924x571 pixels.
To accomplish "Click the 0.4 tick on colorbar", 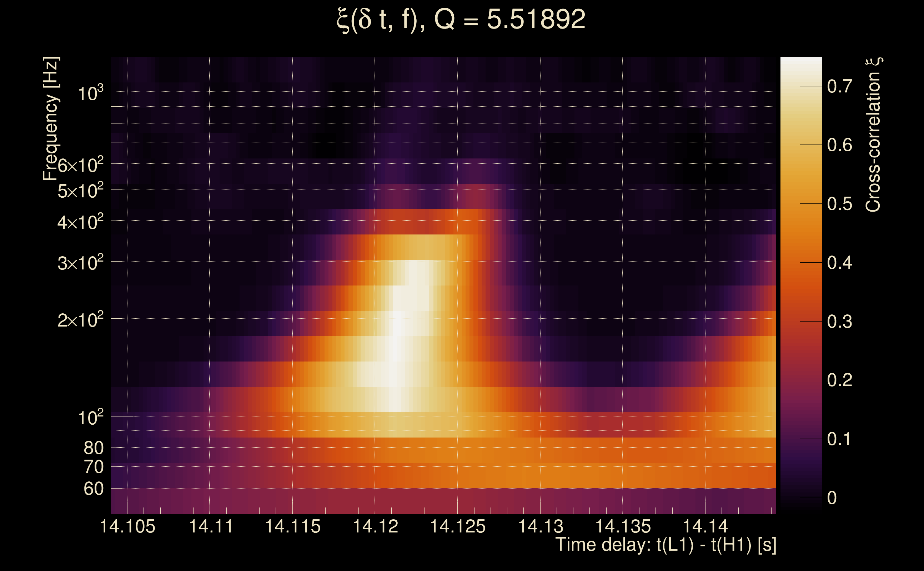I will 839,262.
